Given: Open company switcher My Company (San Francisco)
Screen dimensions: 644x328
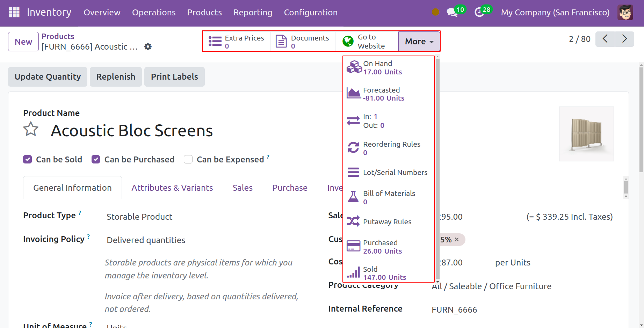Looking at the screenshot, I should 555,13.
